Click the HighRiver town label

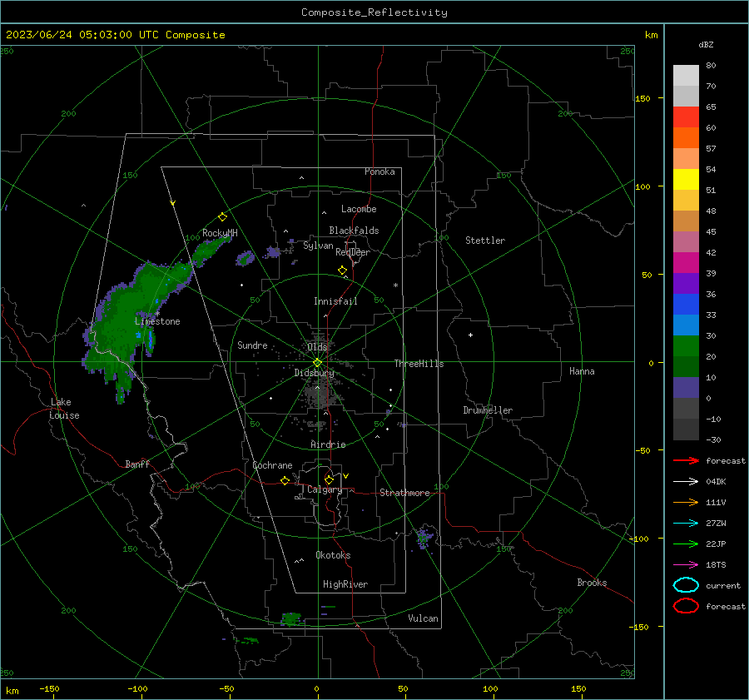[x=345, y=584]
